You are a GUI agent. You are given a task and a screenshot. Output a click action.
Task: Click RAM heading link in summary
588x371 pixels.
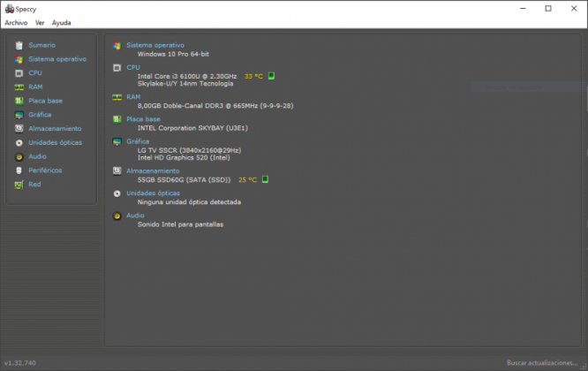click(x=133, y=96)
